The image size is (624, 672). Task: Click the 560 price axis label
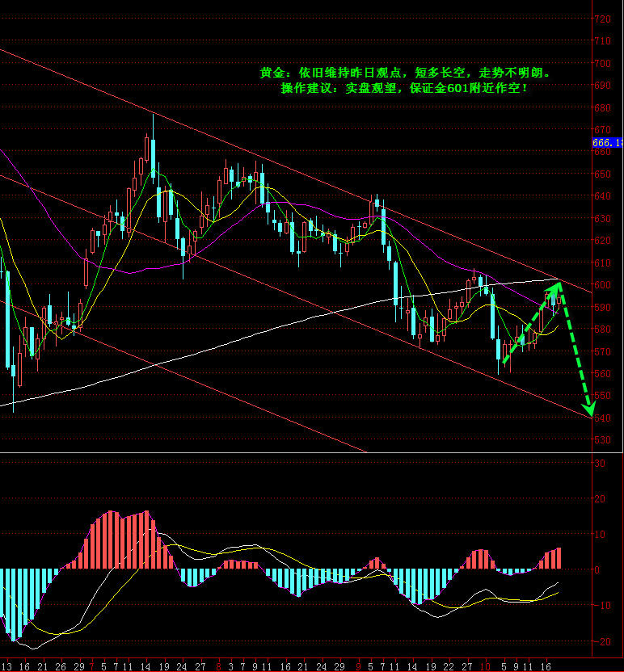pyautogui.click(x=602, y=374)
